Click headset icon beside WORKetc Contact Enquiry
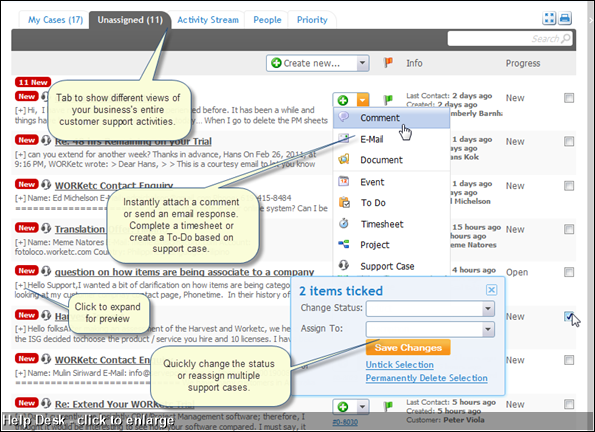The image size is (595, 432). (x=46, y=184)
